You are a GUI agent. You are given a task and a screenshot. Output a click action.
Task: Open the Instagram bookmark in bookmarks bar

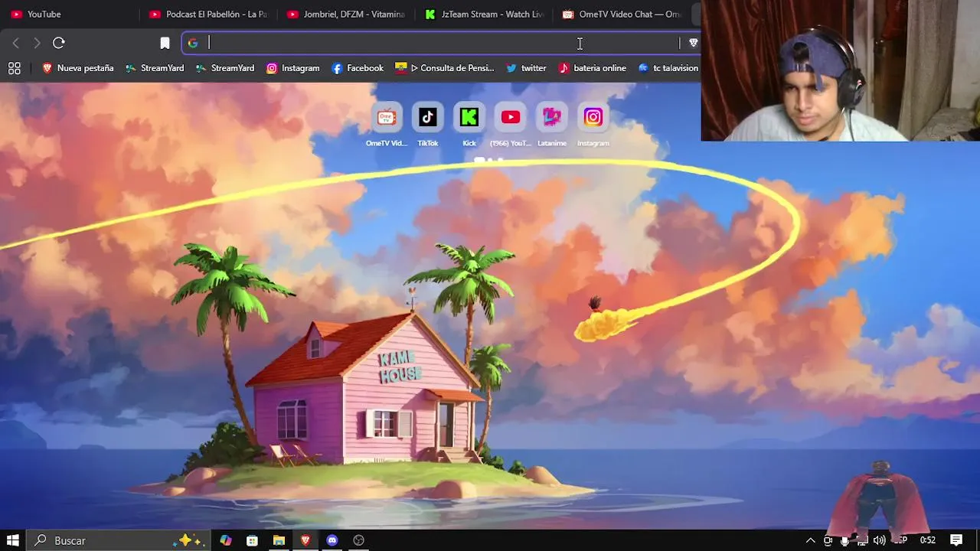click(292, 68)
